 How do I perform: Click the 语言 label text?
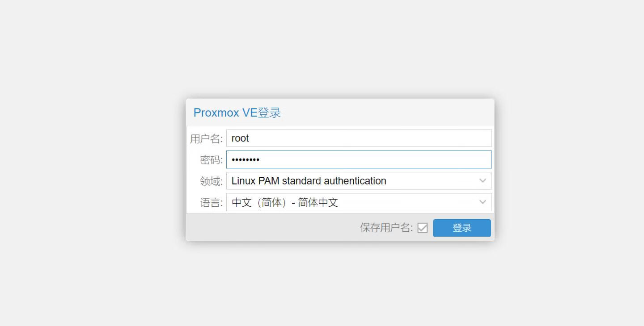point(211,203)
